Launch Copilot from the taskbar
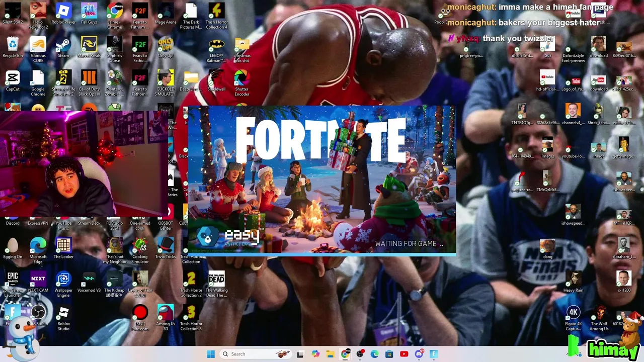This screenshot has height=362, width=644. tap(315, 354)
